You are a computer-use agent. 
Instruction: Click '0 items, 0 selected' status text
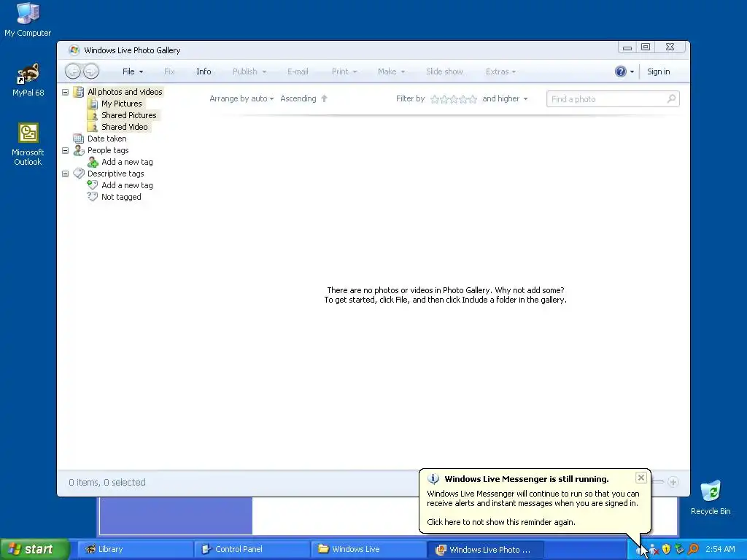[107, 483]
